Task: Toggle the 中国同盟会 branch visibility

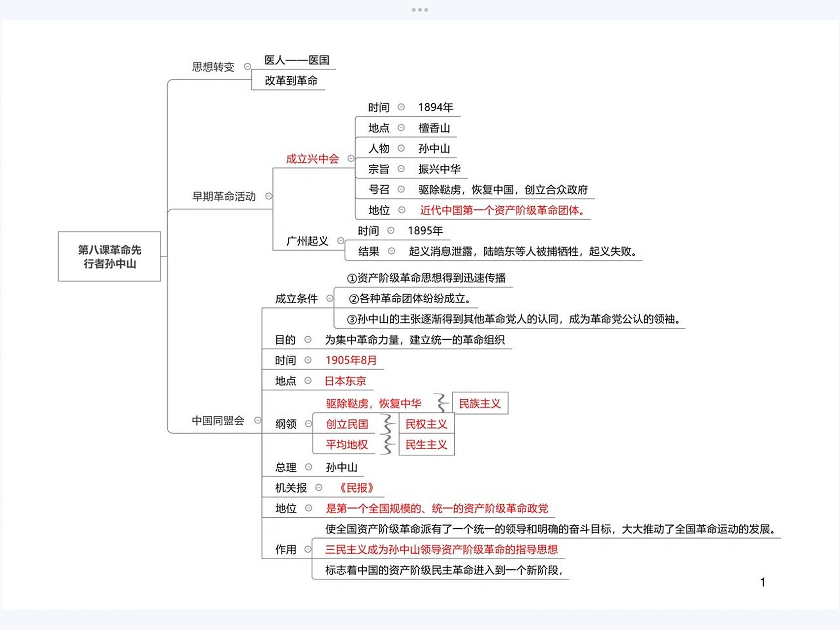Action: [257, 421]
